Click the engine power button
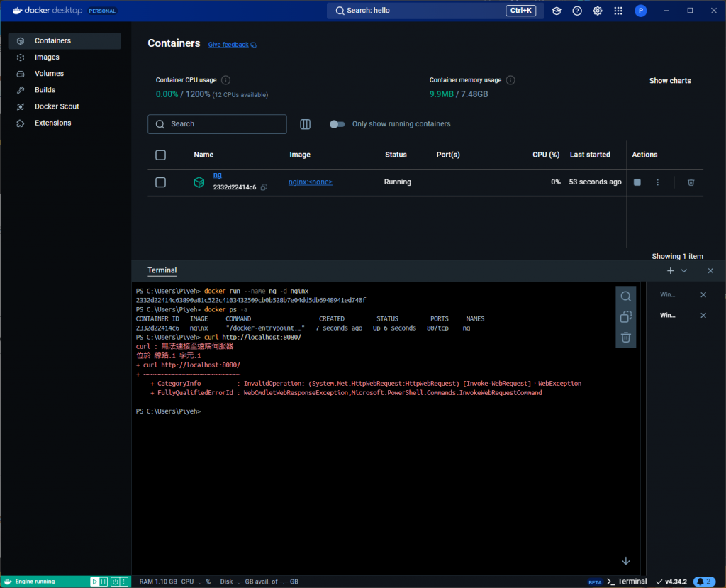The width and height of the screenshot is (726, 588). (116, 582)
